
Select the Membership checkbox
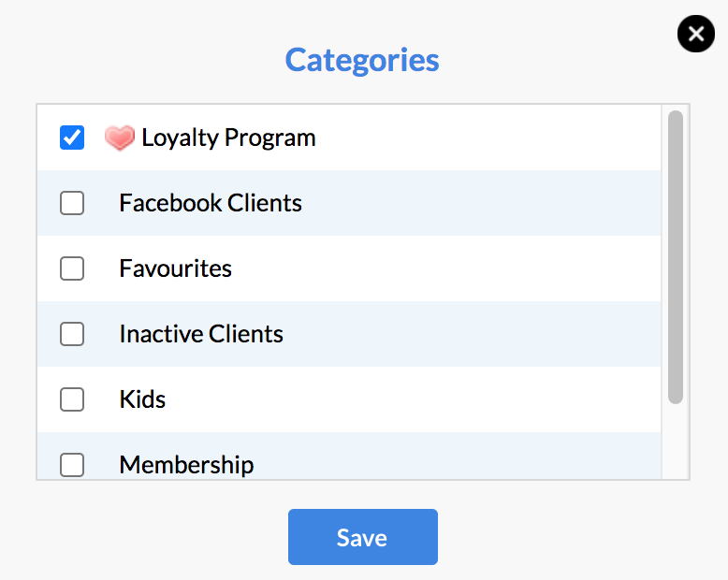point(72,464)
